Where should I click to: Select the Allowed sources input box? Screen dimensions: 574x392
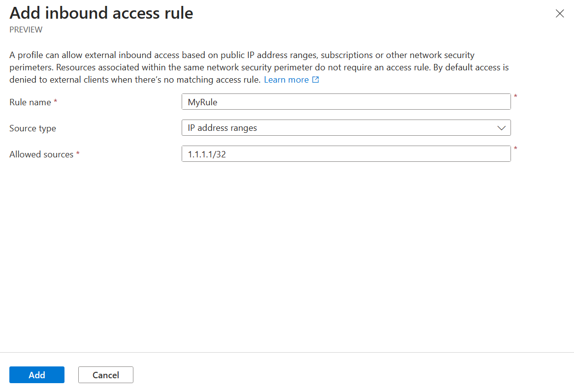[x=345, y=153]
